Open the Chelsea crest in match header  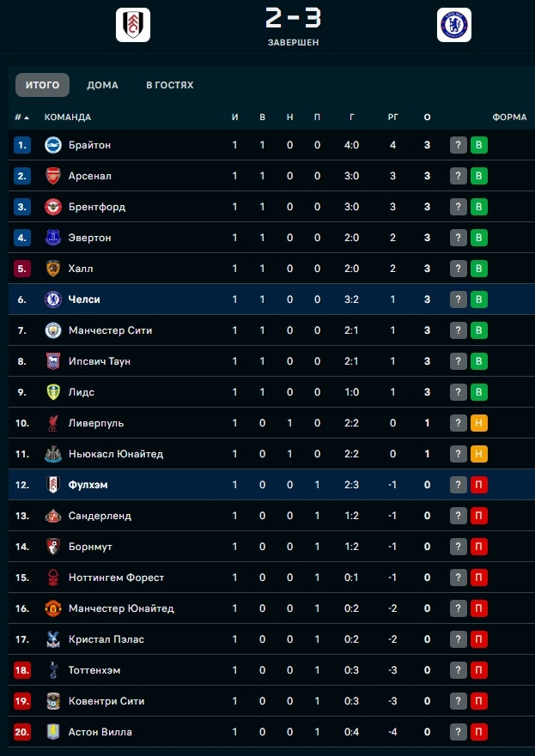tap(454, 25)
